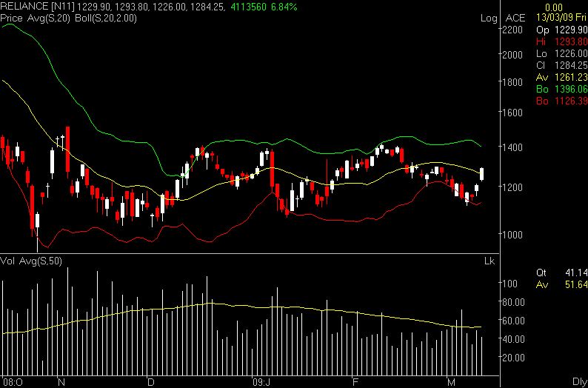This screenshot has width=588, height=388.
Task: Select the Qt 41.14 quantity value
Action: pos(562,273)
